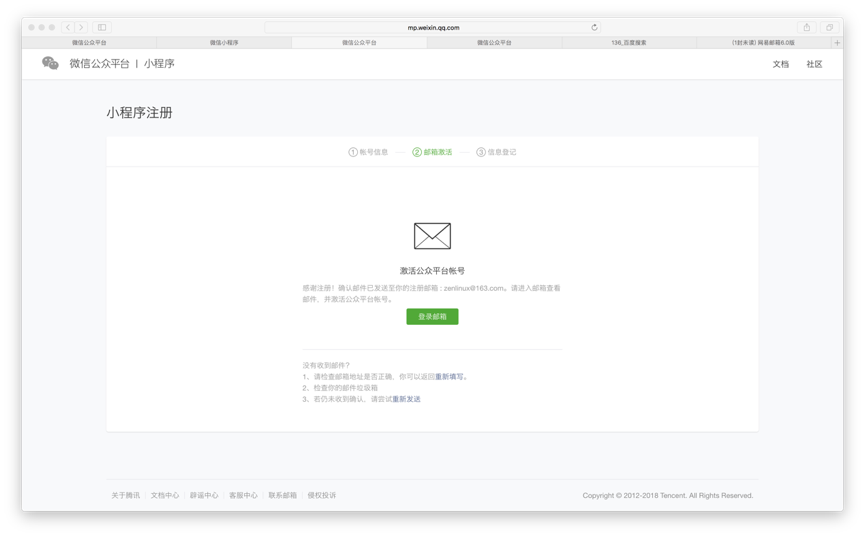Switch to the 微信小程序 tab
Screen dimensions: 864x535
(x=224, y=42)
